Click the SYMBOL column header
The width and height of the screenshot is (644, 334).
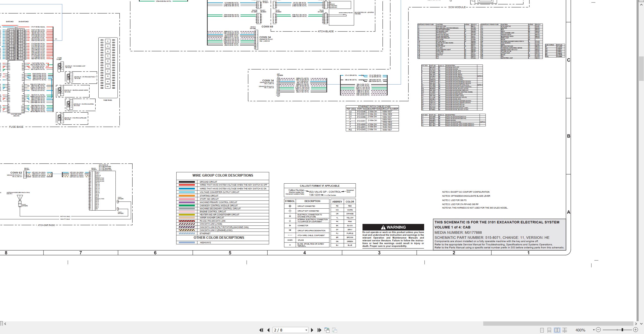pyautogui.click(x=290, y=201)
